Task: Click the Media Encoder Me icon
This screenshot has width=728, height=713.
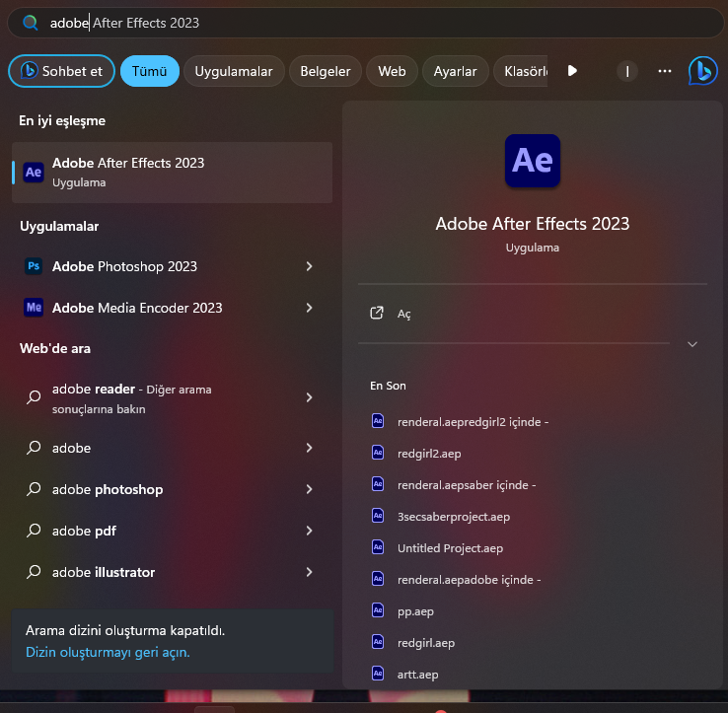Action: point(34,308)
